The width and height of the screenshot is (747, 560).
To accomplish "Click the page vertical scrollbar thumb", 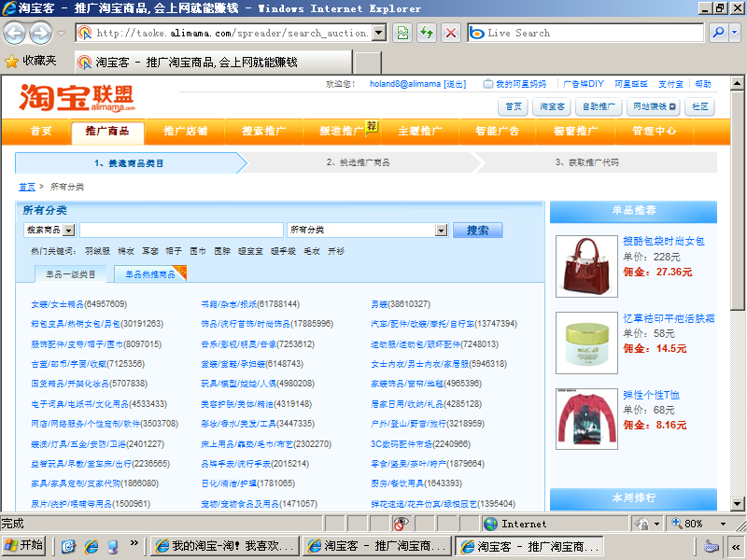I will click(x=737, y=200).
